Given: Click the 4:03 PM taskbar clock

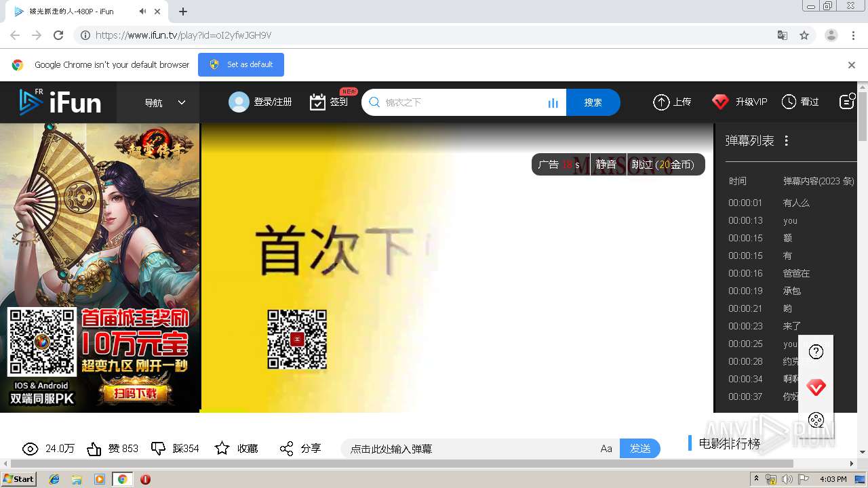Looking at the screenshot, I should click(x=833, y=479).
